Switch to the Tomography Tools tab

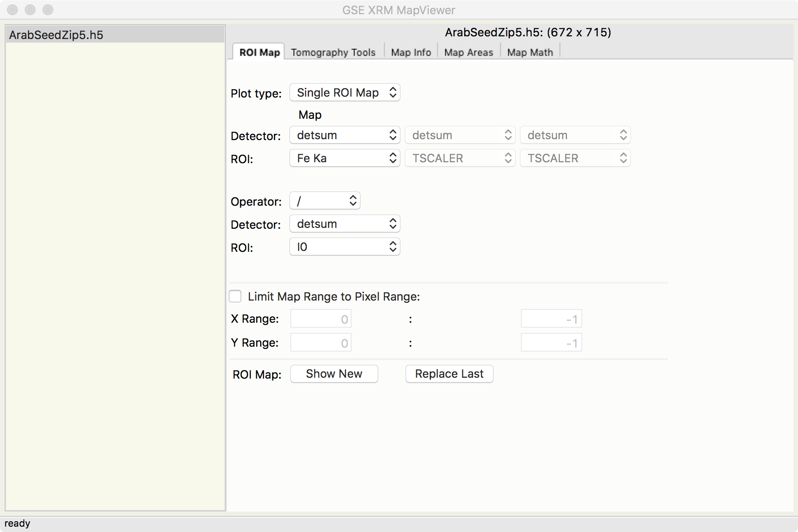click(333, 52)
